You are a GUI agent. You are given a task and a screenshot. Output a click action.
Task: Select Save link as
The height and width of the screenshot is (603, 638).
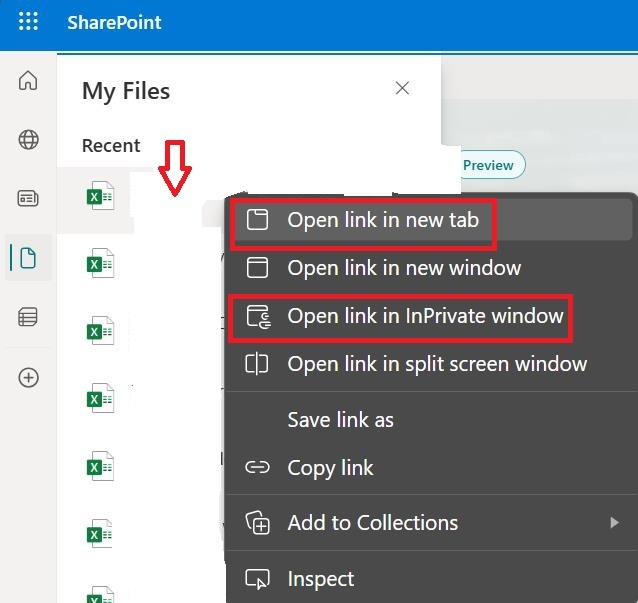(x=432, y=420)
